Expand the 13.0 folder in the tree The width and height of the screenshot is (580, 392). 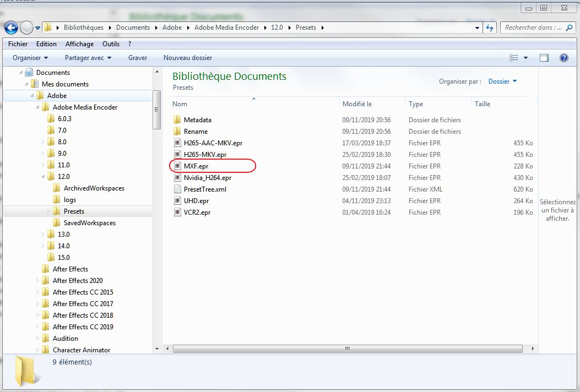[43, 235]
